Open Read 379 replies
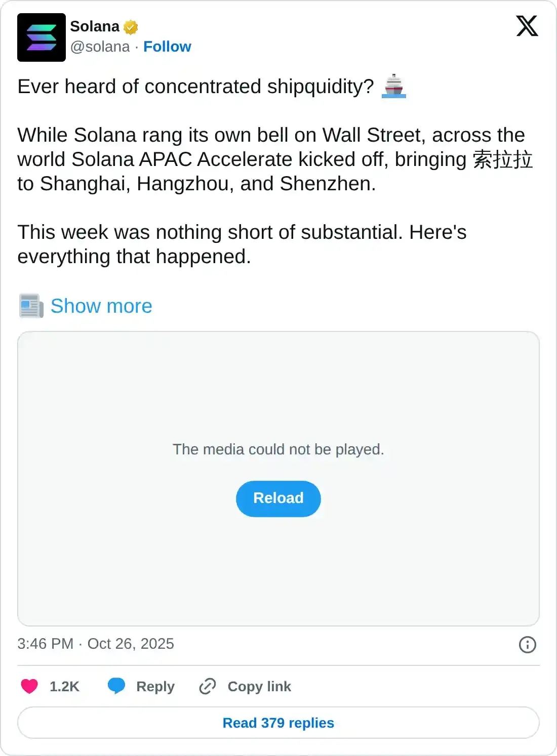This screenshot has width=557, height=756. (x=278, y=723)
